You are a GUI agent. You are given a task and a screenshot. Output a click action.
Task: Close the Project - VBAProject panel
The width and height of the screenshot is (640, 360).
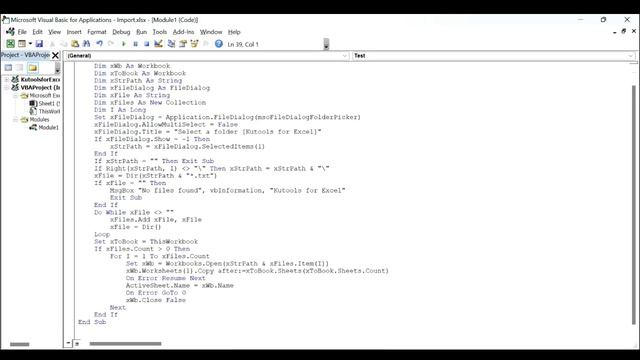coord(55,55)
